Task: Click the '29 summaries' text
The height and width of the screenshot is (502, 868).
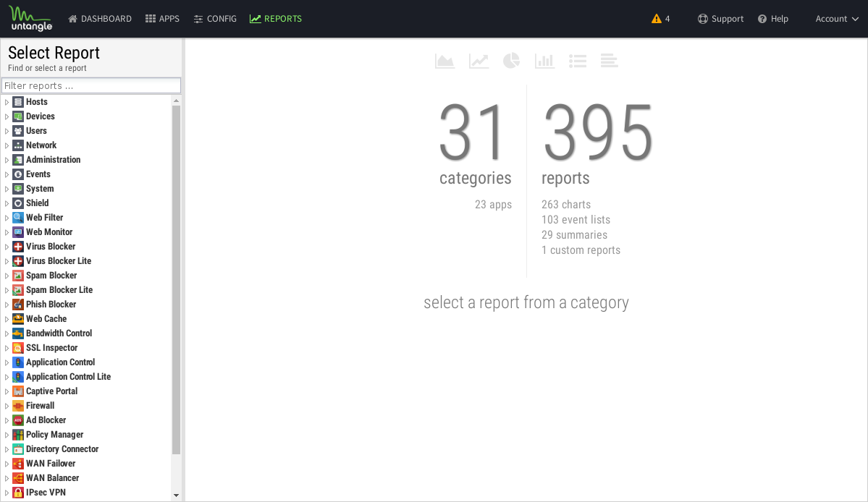Action: coord(574,235)
